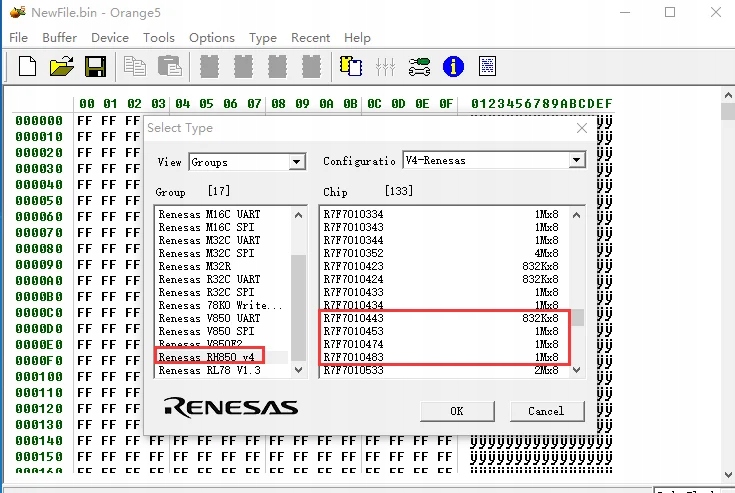The height and width of the screenshot is (493, 735).
Task: Select Renesas RL78 V1.3 group
Action: pos(208,371)
